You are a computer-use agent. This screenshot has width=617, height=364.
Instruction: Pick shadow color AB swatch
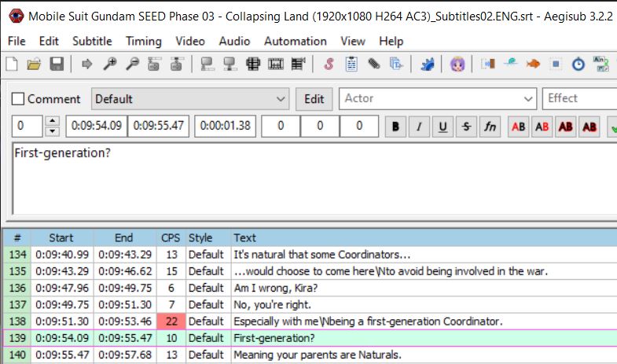click(589, 127)
